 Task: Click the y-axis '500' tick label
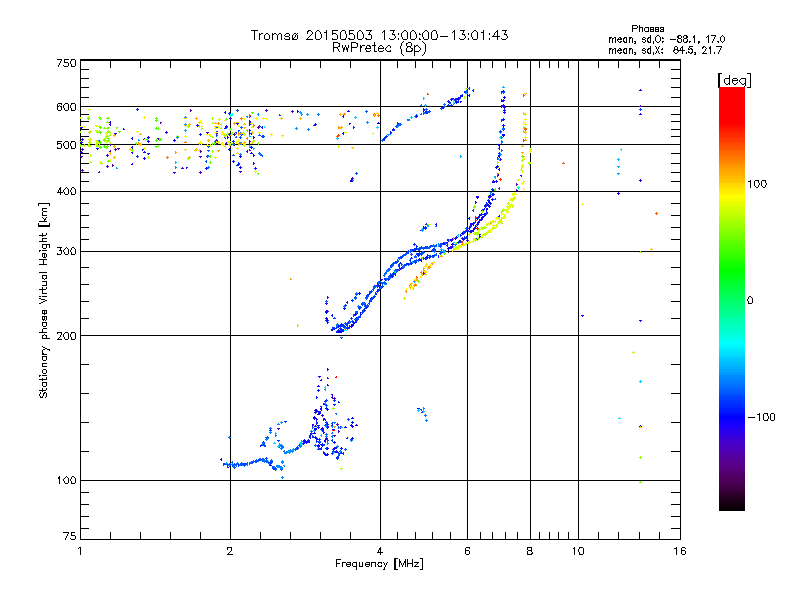tap(66, 145)
